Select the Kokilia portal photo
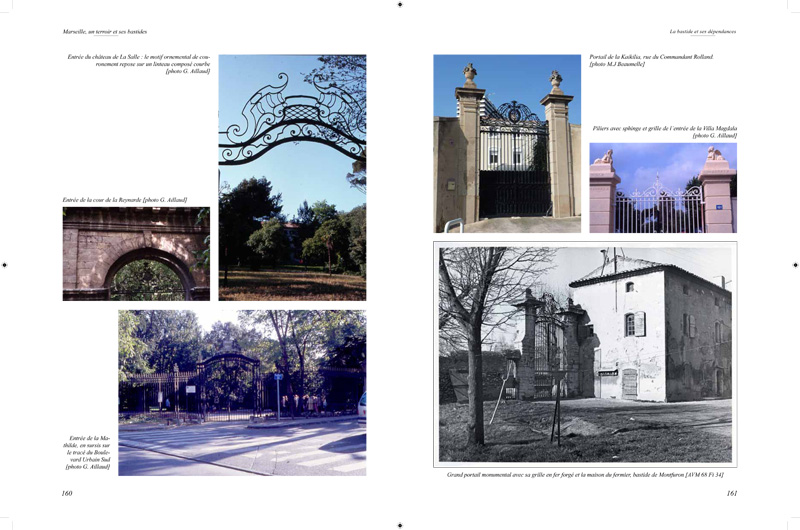The width and height of the screenshot is (800, 530). point(507,143)
